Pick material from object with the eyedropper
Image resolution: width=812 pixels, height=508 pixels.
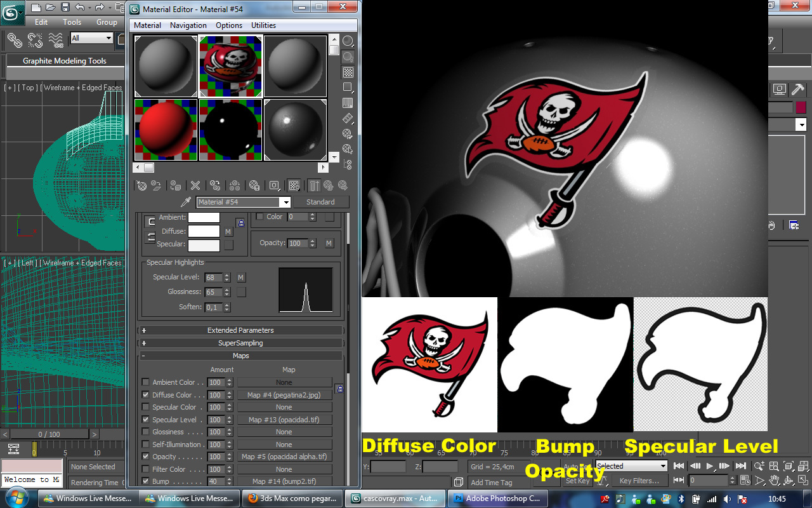[x=186, y=202]
